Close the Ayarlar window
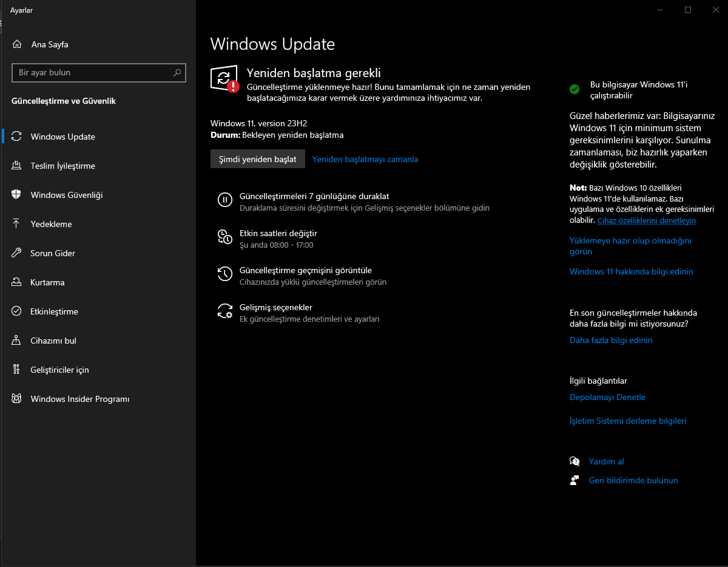Image resolution: width=728 pixels, height=567 pixels. 715,10
